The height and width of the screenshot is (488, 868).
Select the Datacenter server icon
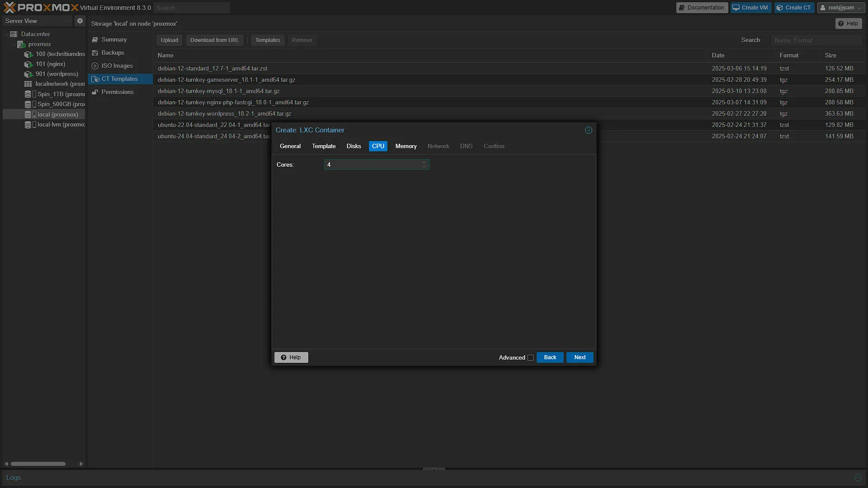coord(14,34)
